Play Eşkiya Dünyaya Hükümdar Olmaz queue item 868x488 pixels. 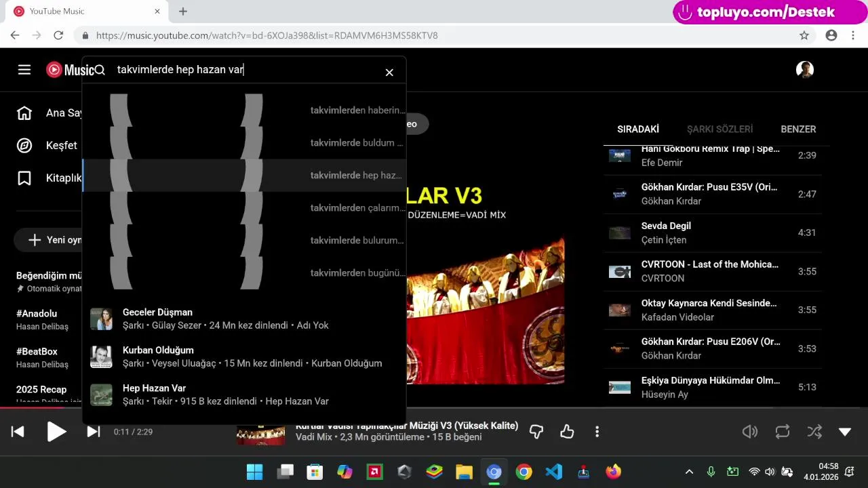(x=712, y=388)
